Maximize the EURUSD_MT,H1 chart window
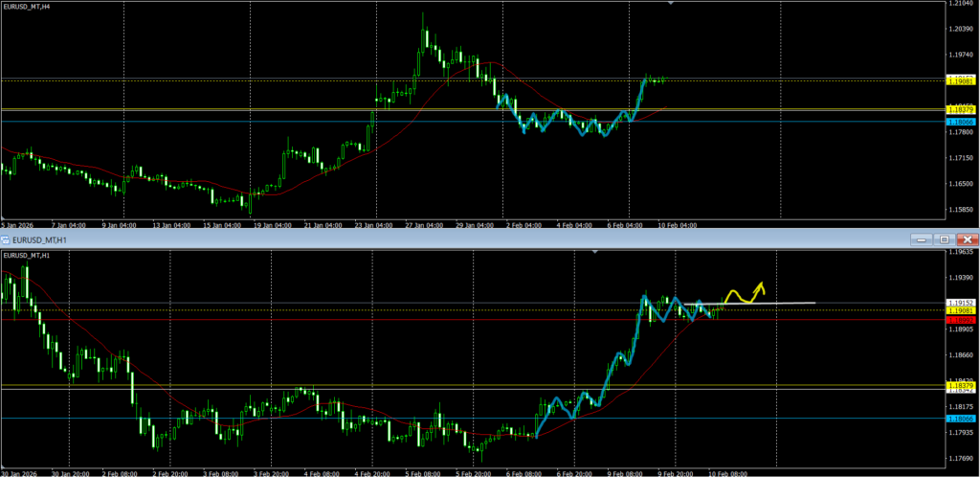Image resolution: width=980 pixels, height=477 pixels. (x=946, y=238)
